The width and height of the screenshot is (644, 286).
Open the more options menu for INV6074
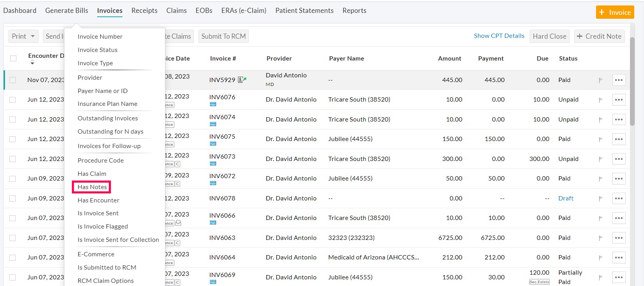point(619,120)
